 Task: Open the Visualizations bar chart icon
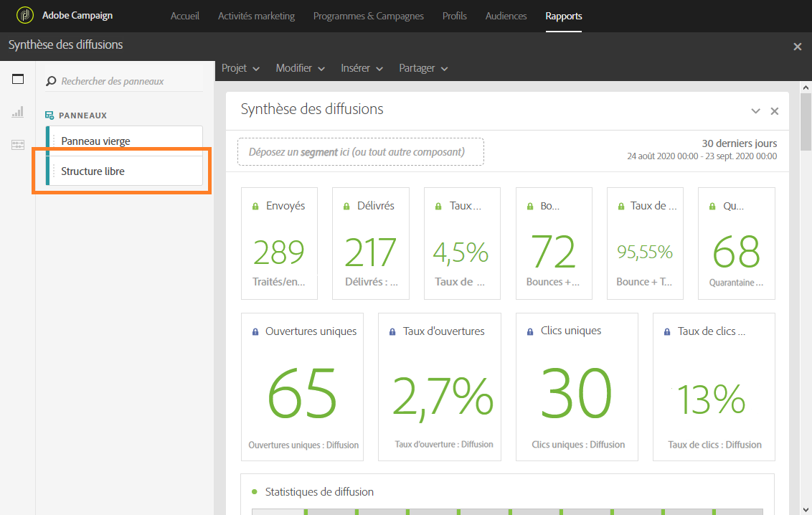(x=18, y=112)
